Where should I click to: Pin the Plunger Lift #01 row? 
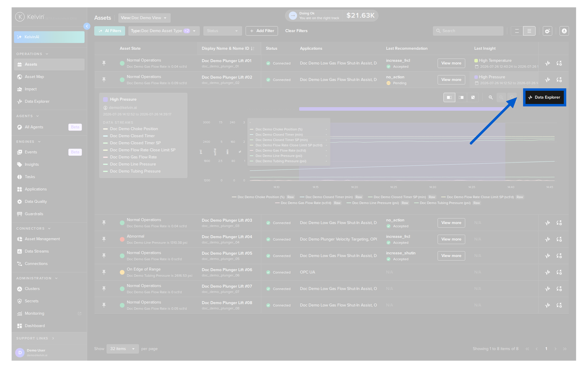point(104,63)
